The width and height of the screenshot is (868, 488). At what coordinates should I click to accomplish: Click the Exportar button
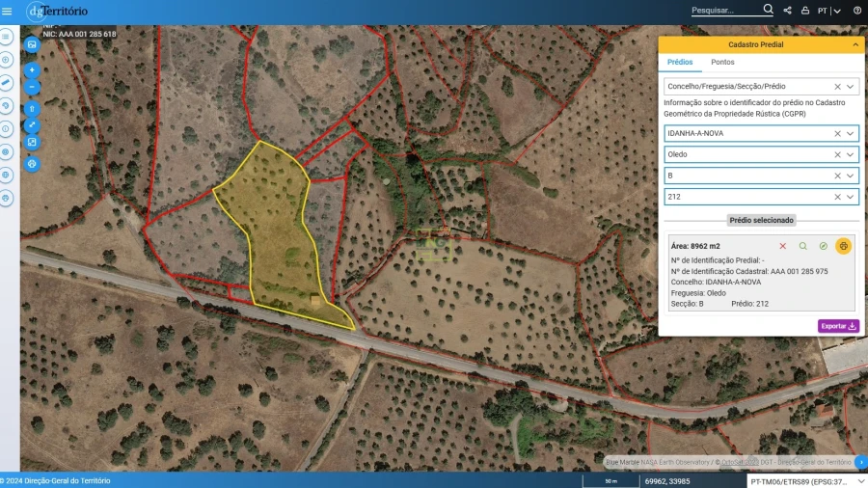pos(838,326)
